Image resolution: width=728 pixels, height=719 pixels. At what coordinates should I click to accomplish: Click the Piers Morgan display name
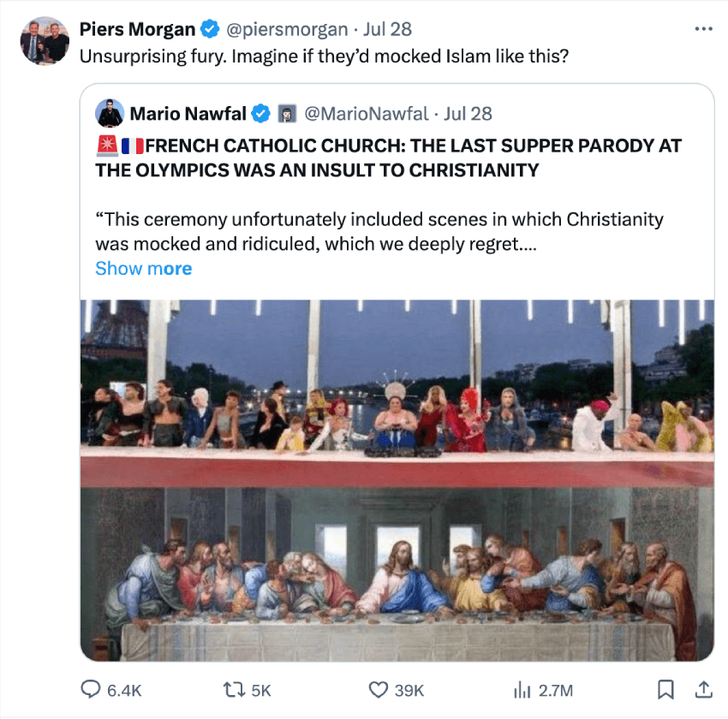(137, 29)
